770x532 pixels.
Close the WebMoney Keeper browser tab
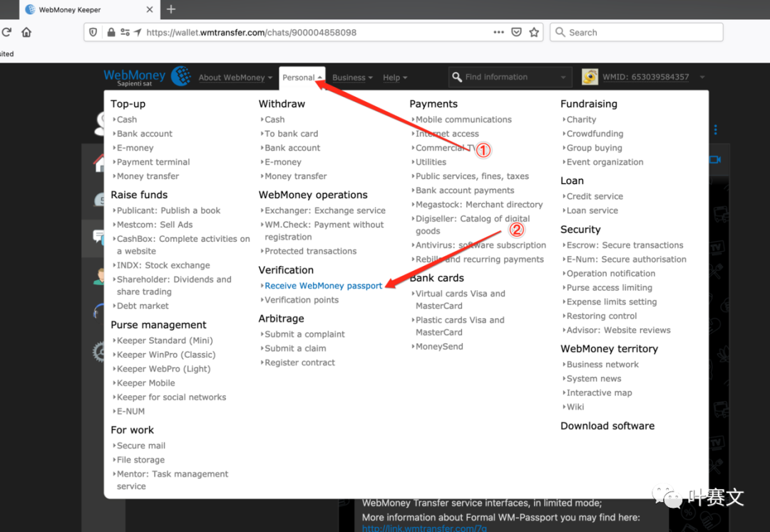[x=150, y=10]
